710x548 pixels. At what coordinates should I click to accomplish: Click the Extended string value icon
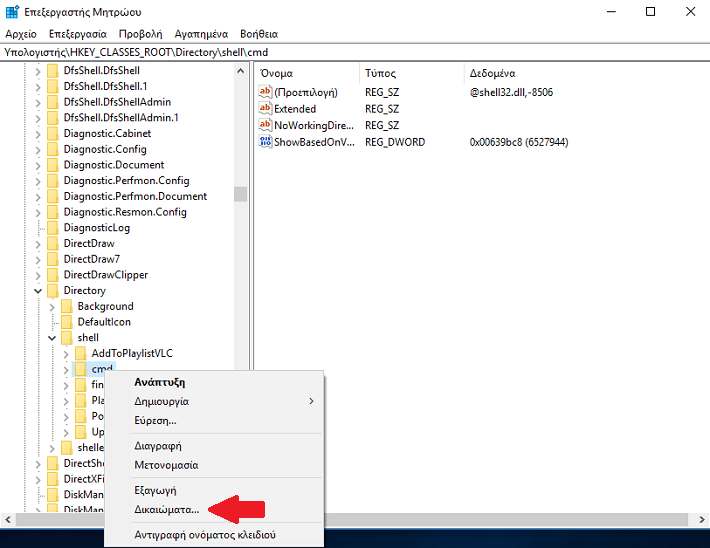[265, 108]
